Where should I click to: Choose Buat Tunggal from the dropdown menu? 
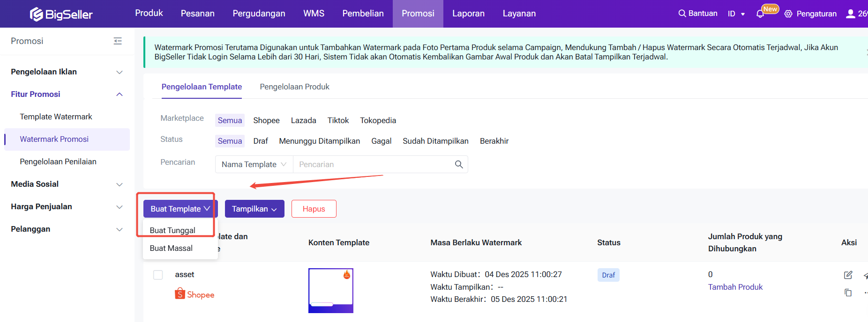click(172, 230)
